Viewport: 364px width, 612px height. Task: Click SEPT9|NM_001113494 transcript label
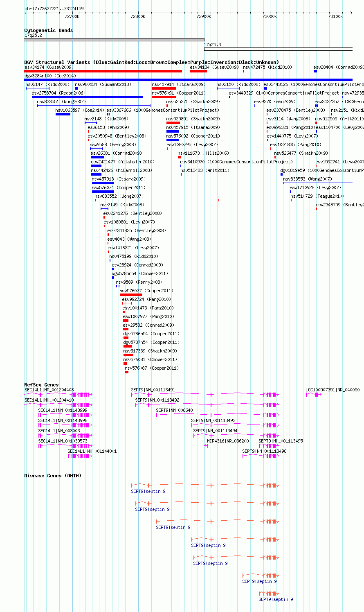(215, 431)
